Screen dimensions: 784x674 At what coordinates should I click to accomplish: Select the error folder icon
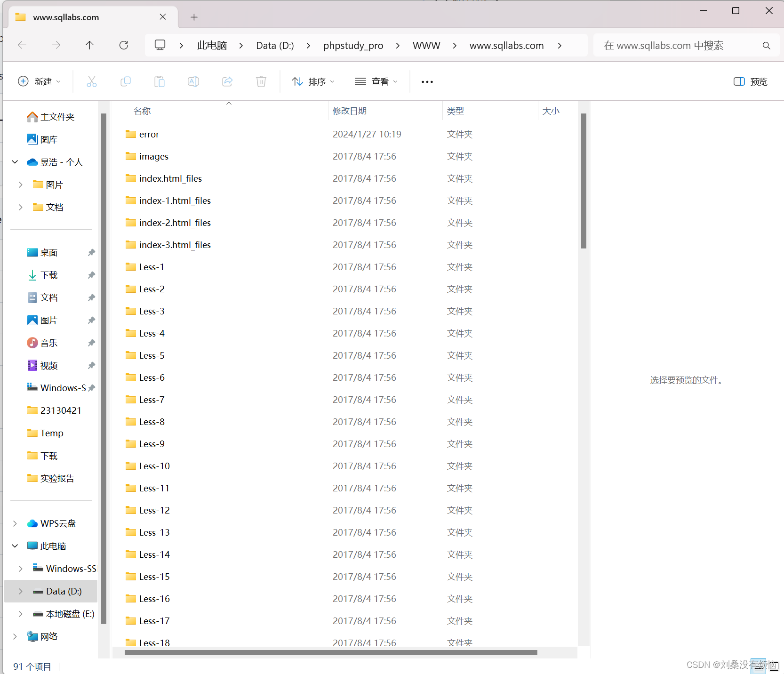point(131,134)
